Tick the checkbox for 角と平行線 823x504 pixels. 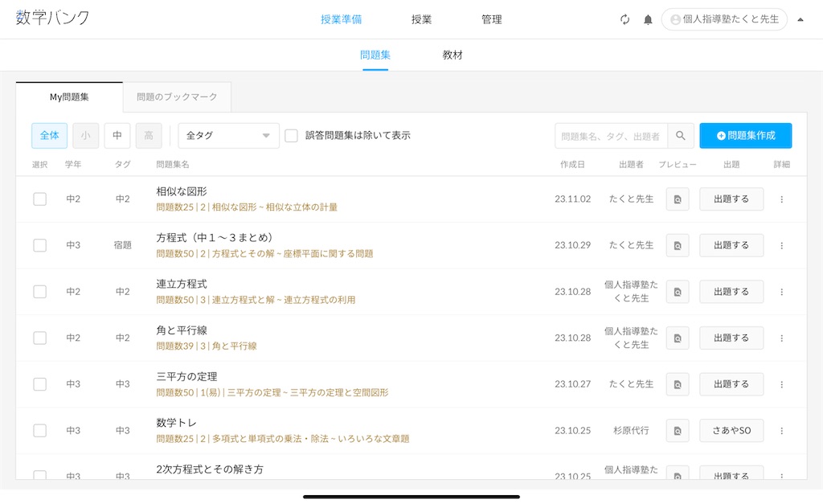(40, 338)
